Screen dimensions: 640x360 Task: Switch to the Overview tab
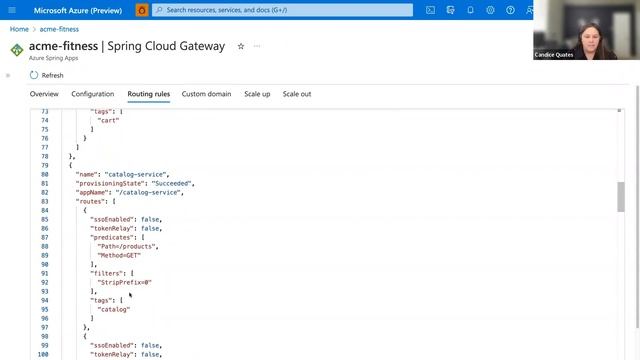point(44,94)
